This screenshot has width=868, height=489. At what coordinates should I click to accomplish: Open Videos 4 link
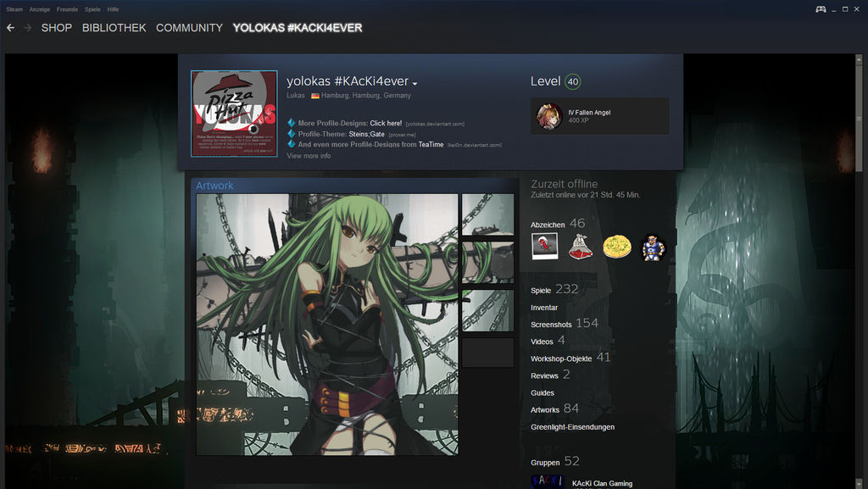point(548,341)
